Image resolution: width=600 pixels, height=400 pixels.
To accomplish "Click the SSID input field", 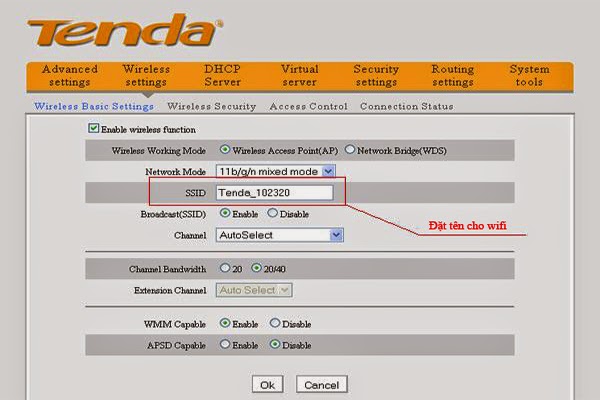I will (274, 193).
